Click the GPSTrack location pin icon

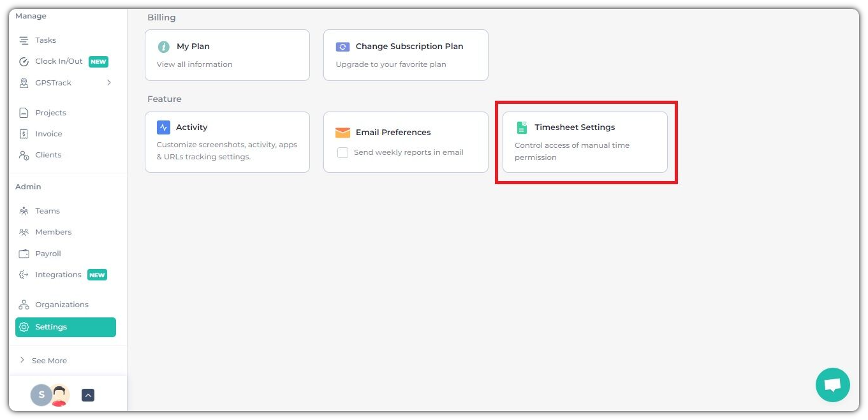pyautogui.click(x=24, y=83)
